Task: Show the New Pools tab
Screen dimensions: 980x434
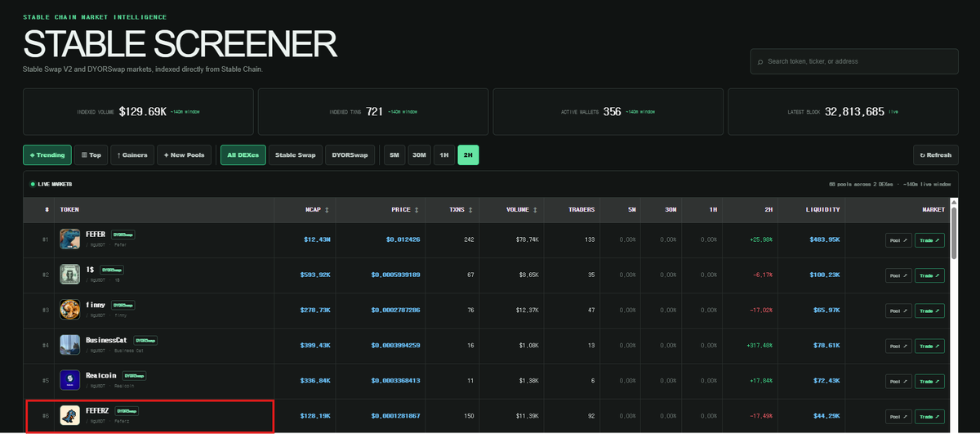Action: [x=185, y=154]
